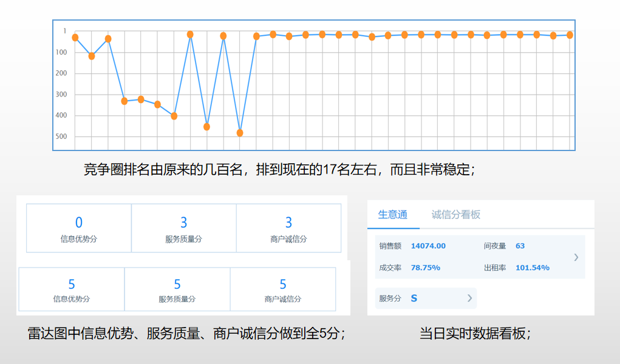Click the first orange data point on chart
The image size is (620, 364).
(x=75, y=38)
